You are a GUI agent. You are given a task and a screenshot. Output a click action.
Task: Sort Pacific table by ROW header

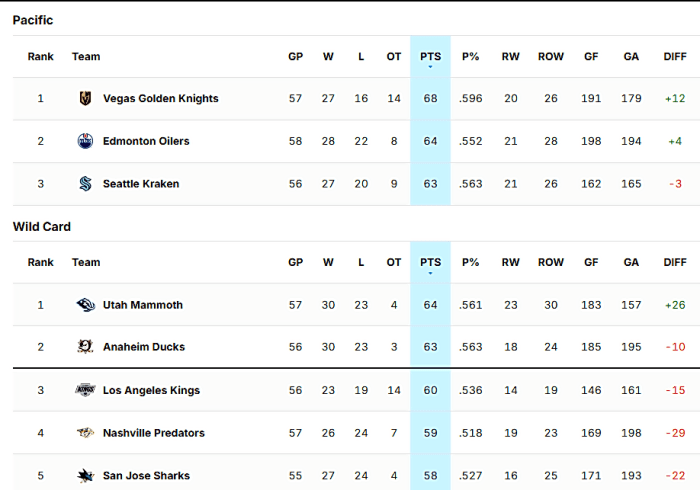(551, 57)
